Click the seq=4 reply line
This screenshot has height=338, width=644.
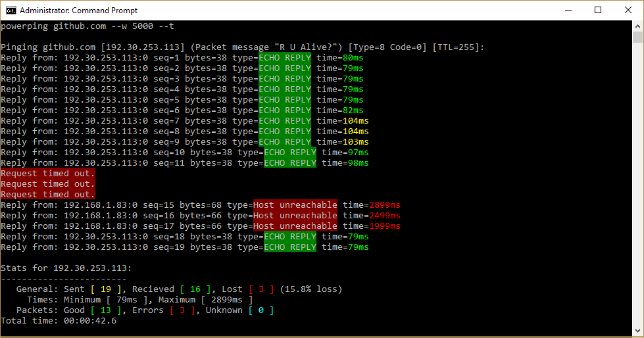(182, 89)
